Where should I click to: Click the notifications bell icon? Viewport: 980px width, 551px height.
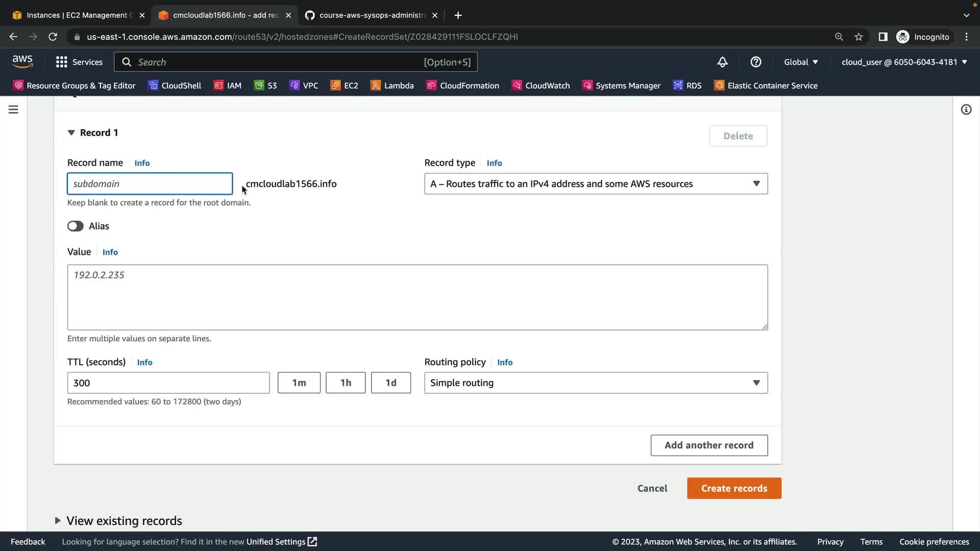pyautogui.click(x=722, y=62)
